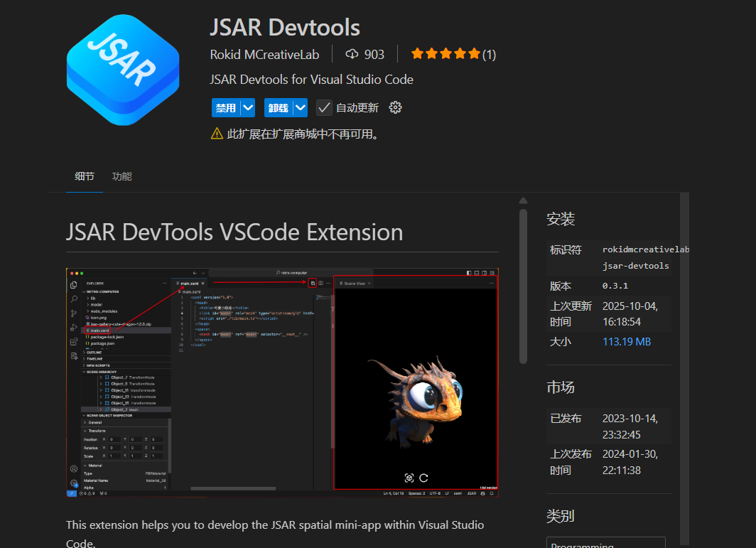Open the Rokid MCreativeLab publisher link
This screenshot has height=548, width=756.
[264, 55]
